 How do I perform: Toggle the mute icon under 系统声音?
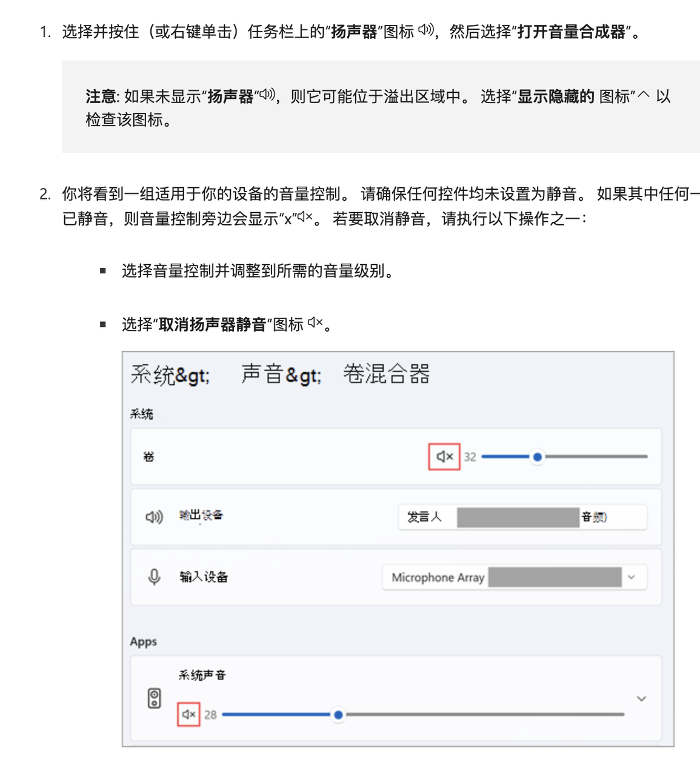point(189,714)
